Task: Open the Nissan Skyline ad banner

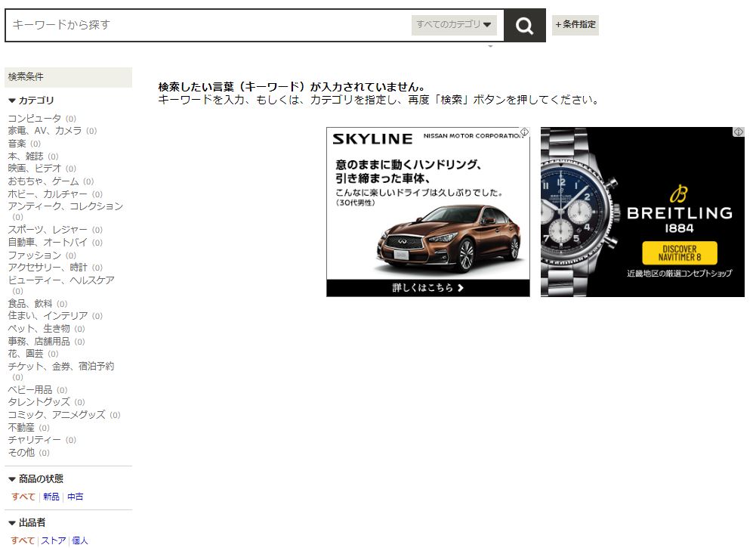Action: [x=428, y=212]
